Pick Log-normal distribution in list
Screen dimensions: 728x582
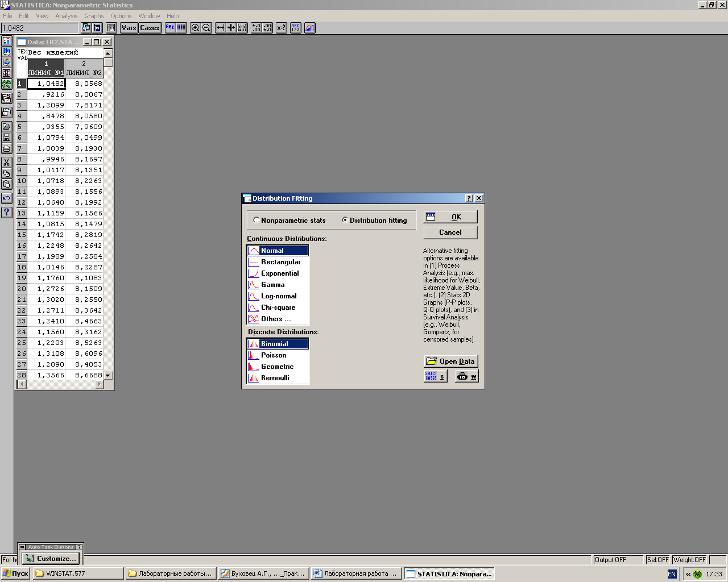pyautogui.click(x=278, y=296)
